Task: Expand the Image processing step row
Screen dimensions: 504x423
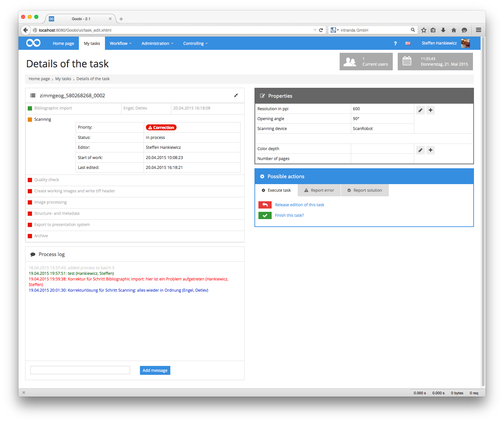Action: pos(135,202)
